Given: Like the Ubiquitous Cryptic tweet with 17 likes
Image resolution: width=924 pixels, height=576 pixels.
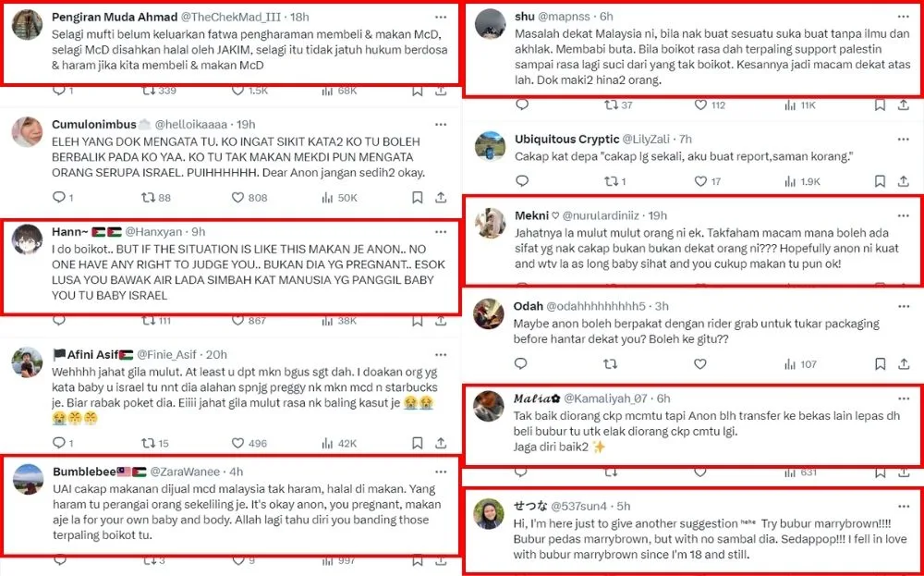Looking at the screenshot, I should point(707,181).
